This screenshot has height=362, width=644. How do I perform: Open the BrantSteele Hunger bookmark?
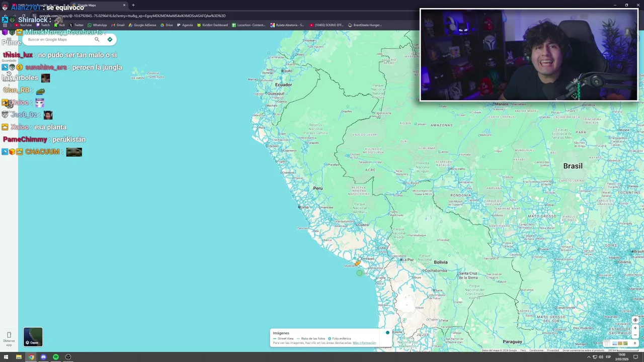coord(365,25)
